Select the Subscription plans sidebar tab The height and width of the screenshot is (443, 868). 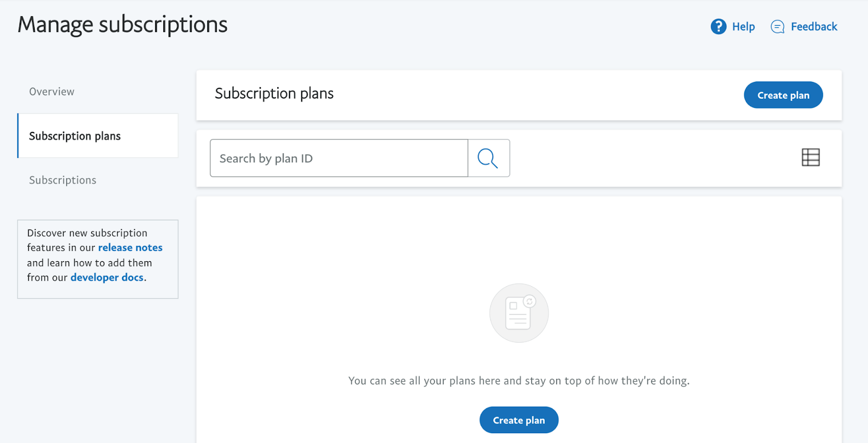coord(75,136)
